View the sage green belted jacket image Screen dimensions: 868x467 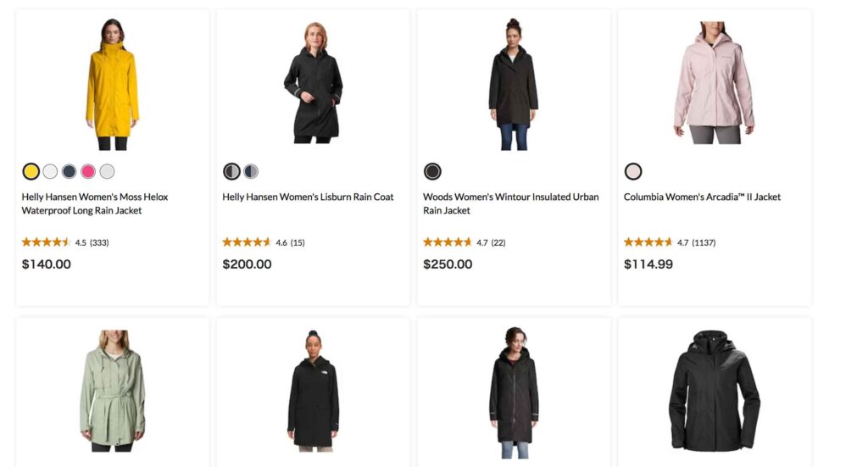pos(112,390)
